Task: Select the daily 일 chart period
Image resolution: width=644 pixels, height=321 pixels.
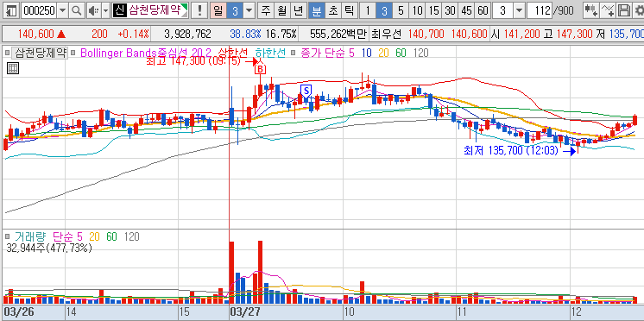Action: [x=218, y=10]
